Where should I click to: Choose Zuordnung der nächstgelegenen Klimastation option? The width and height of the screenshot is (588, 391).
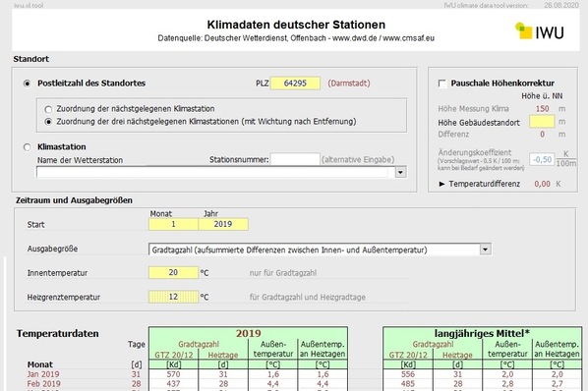(x=48, y=109)
